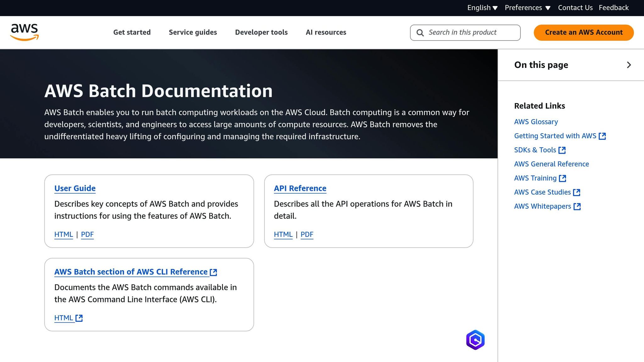Click the AWS Batch Documentation heading

click(x=158, y=91)
